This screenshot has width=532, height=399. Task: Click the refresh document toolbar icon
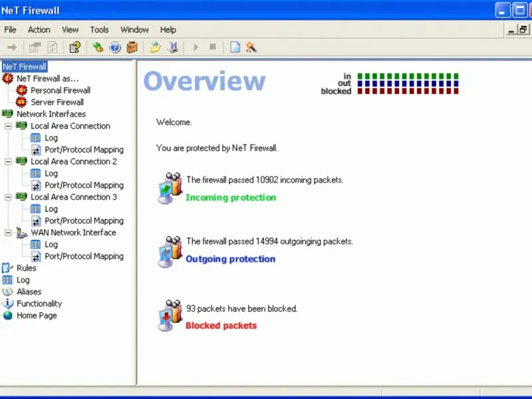[53, 47]
